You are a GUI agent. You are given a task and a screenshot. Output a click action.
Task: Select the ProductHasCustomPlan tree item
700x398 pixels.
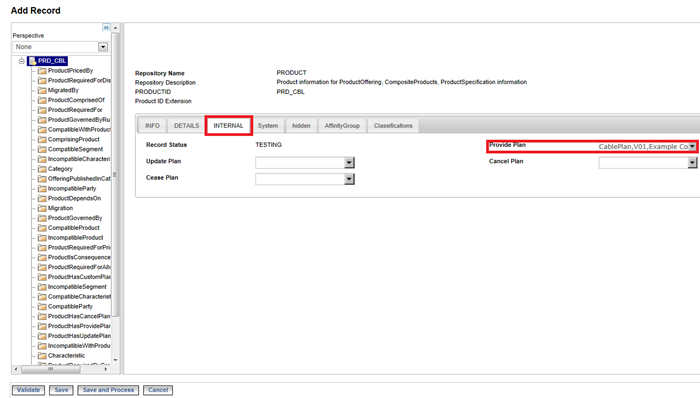point(79,277)
